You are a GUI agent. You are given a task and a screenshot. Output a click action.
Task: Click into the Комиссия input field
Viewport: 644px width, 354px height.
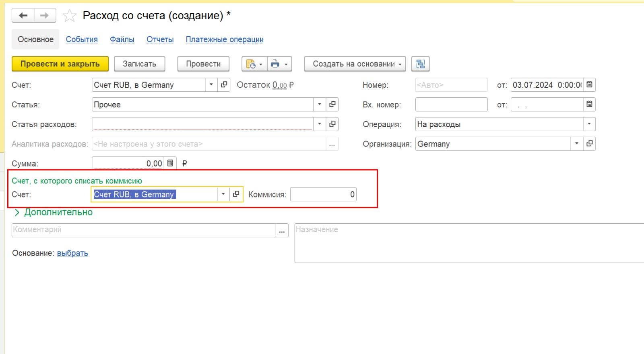(x=323, y=194)
